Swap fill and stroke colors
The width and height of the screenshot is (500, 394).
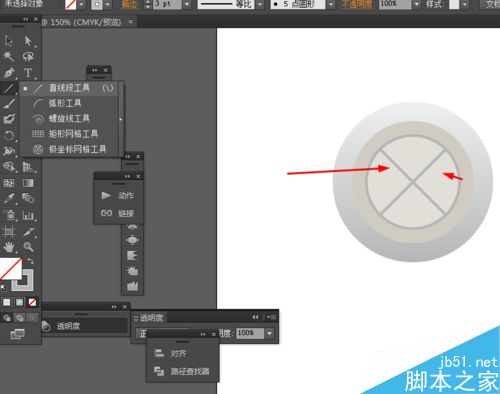pos(30,261)
